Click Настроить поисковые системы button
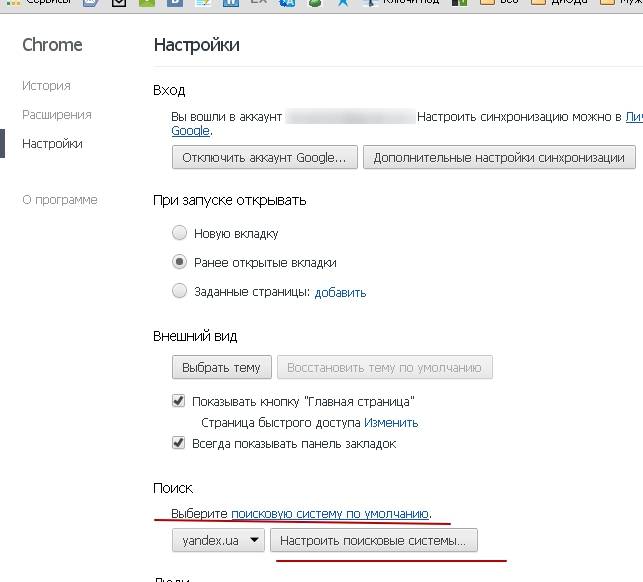This screenshot has height=582, width=643. click(374, 541)
